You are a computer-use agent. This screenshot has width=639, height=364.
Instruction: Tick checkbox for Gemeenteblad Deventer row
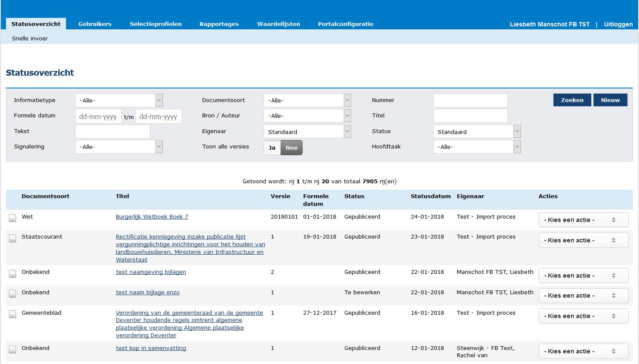[x=13, y=314]
